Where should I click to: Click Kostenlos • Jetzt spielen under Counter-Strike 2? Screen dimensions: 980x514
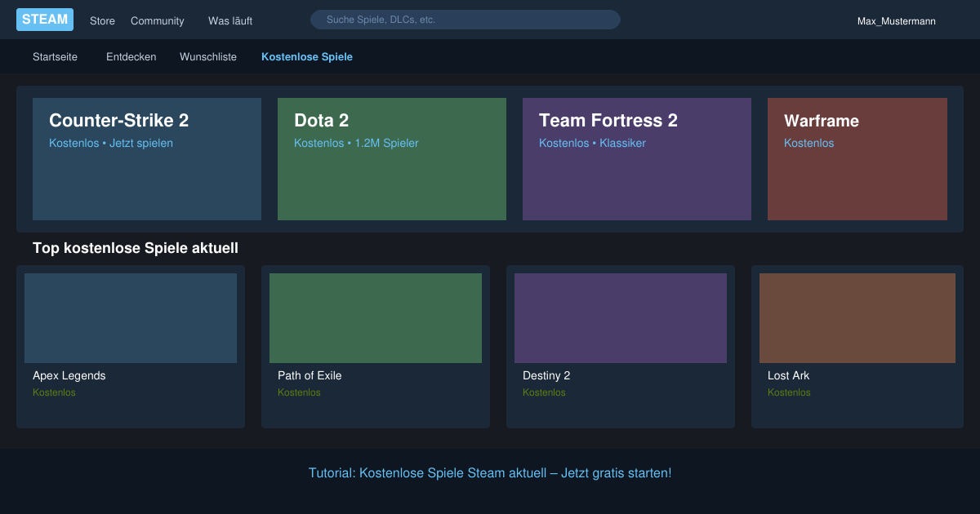111,144
